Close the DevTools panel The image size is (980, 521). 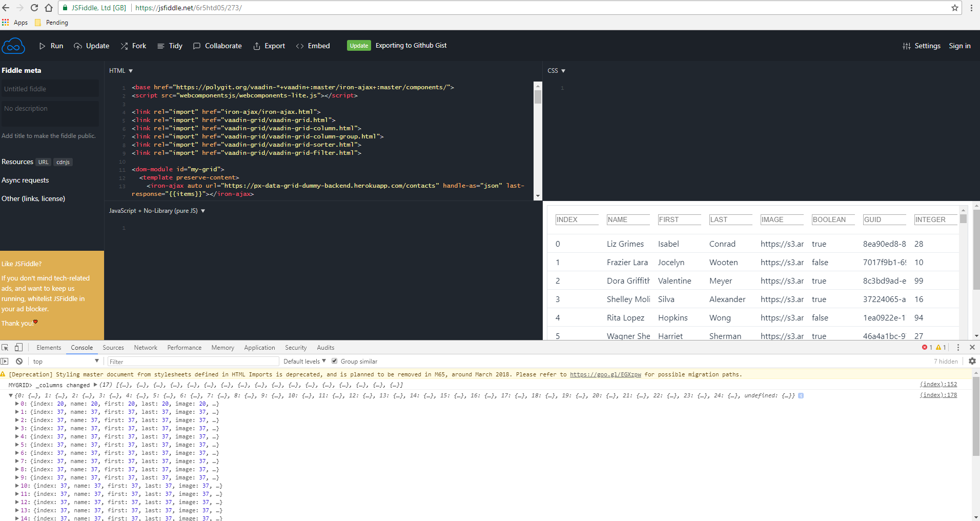point(972,347)
